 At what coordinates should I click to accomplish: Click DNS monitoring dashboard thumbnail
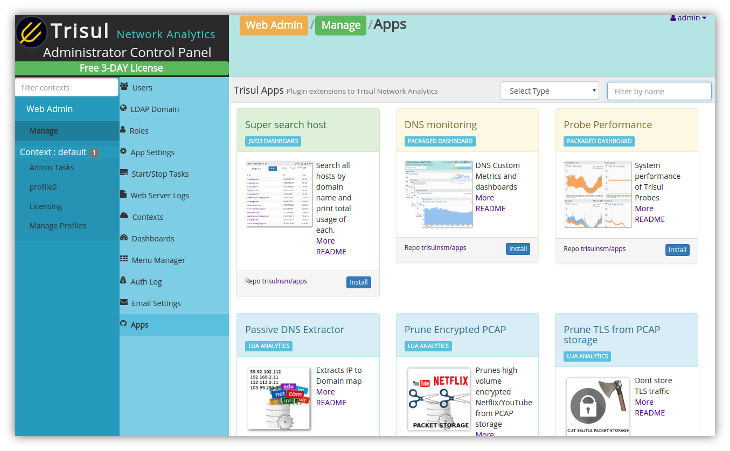point(439,194)
